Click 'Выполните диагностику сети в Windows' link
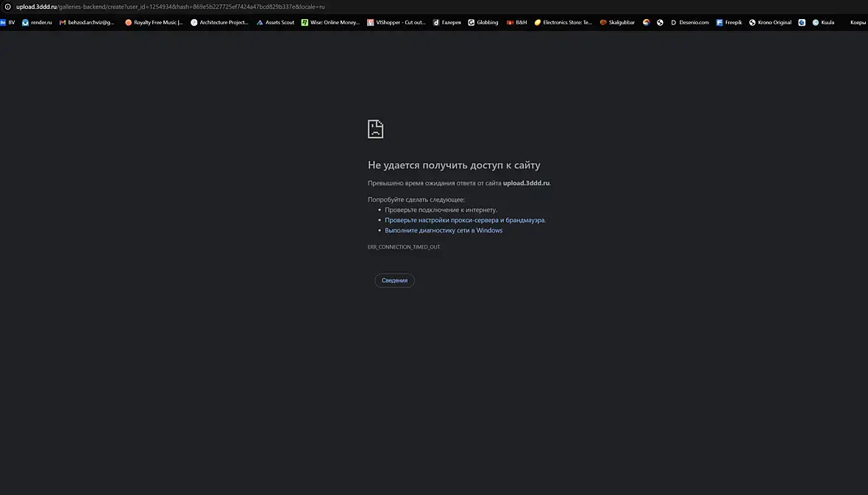Image resolution: width=868 pixels, height=495 pixels. pos(444,230)
